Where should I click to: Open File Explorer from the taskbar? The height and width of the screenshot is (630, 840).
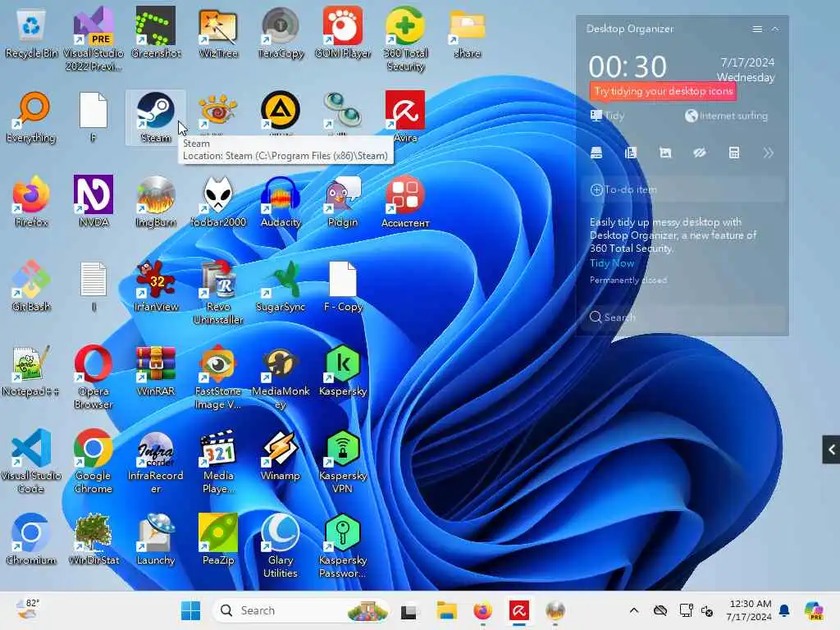click(446, 610)
